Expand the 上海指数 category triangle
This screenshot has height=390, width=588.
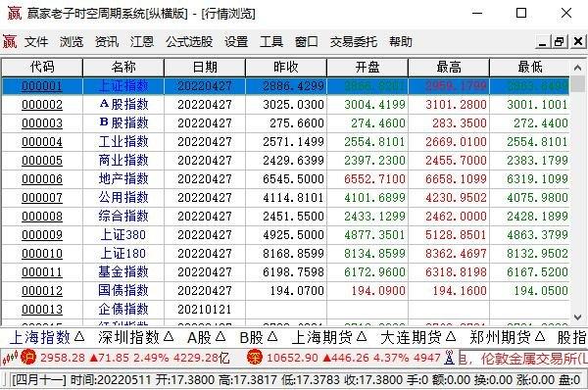(x=79, y=337)
